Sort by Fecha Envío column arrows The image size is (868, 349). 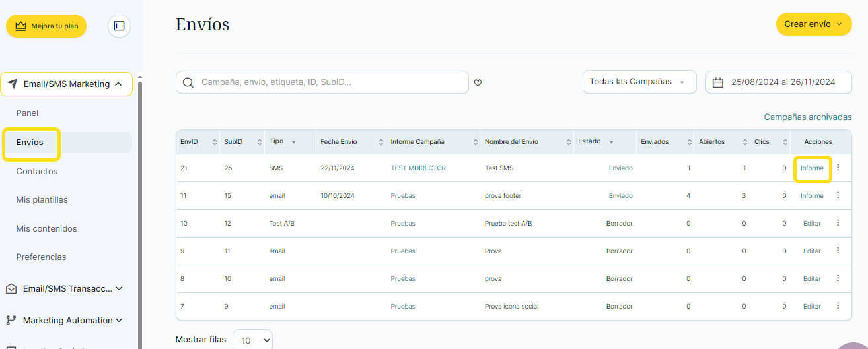(381, 142)
